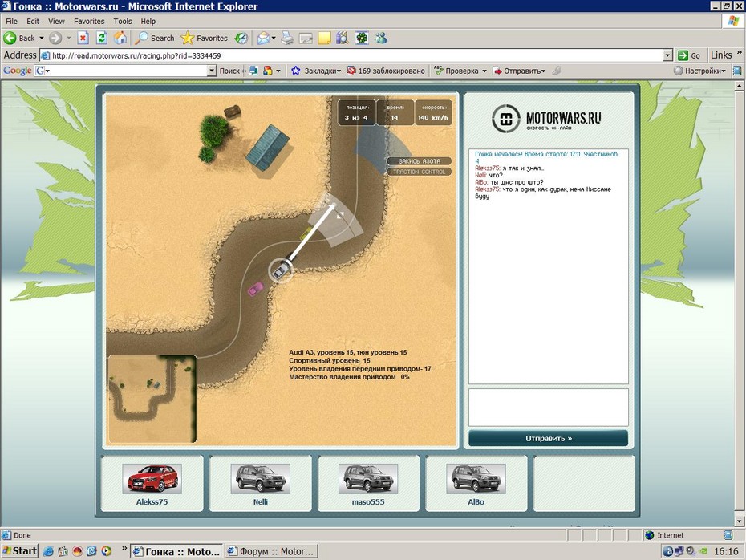Expand the Address bar URL dropdown
The height and width of the screenshot is (560, 746).
click(x=667, y=55)
